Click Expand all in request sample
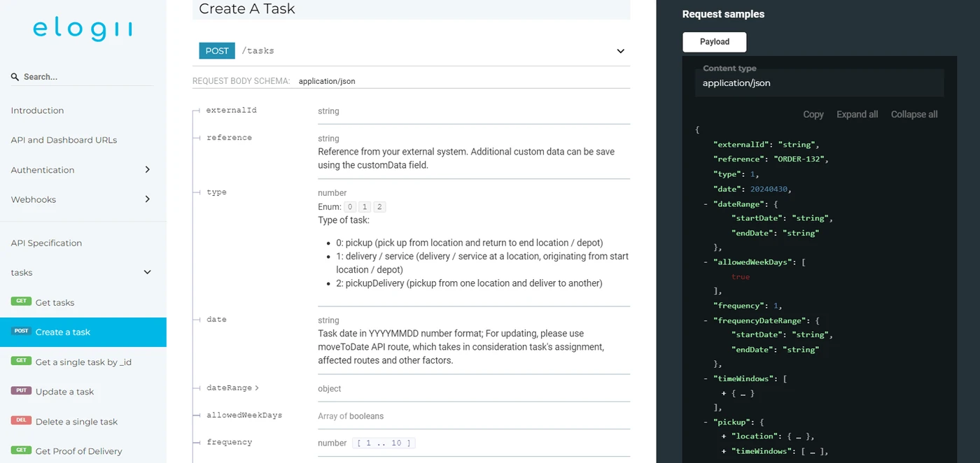Viewport: 980px width, 463px height. pyautogui.click(x=857, y=115)
